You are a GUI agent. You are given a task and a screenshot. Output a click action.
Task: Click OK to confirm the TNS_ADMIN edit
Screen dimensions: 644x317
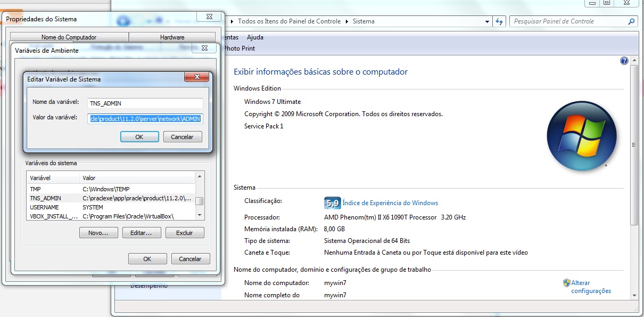pos(139,136)
